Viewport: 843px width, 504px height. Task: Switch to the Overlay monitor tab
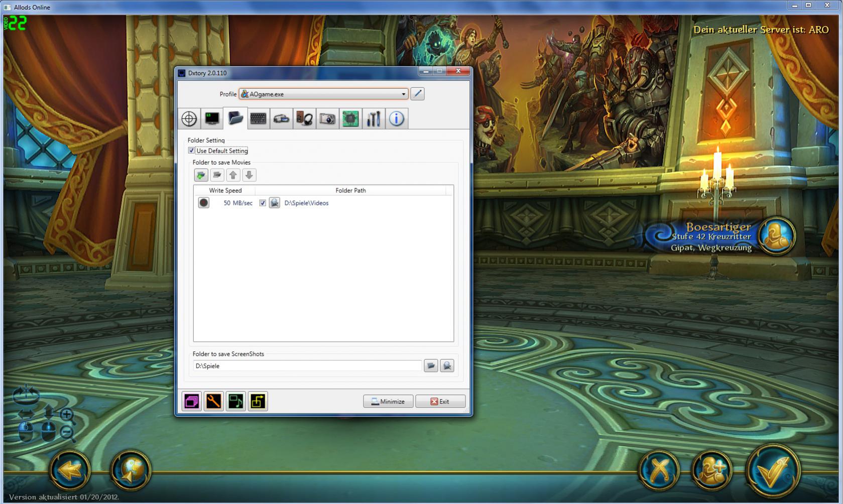pyautogui.click(x=212, y=119)
